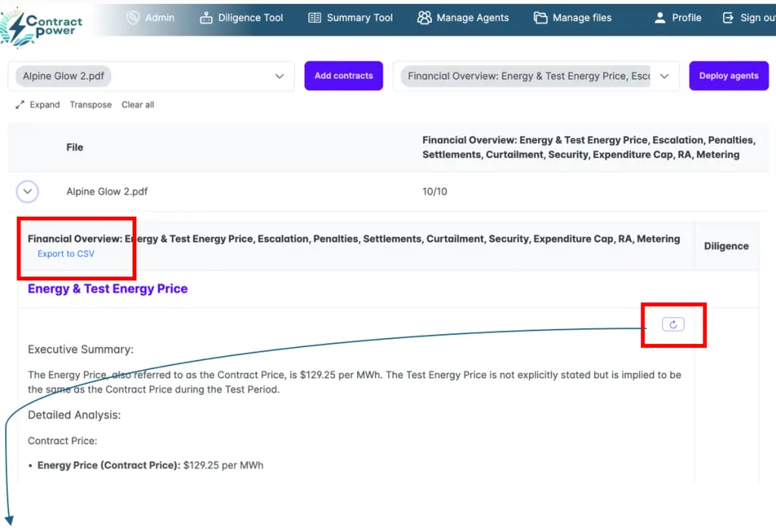Open the Manage files page
776x532 pixels.
click(572, 17)
